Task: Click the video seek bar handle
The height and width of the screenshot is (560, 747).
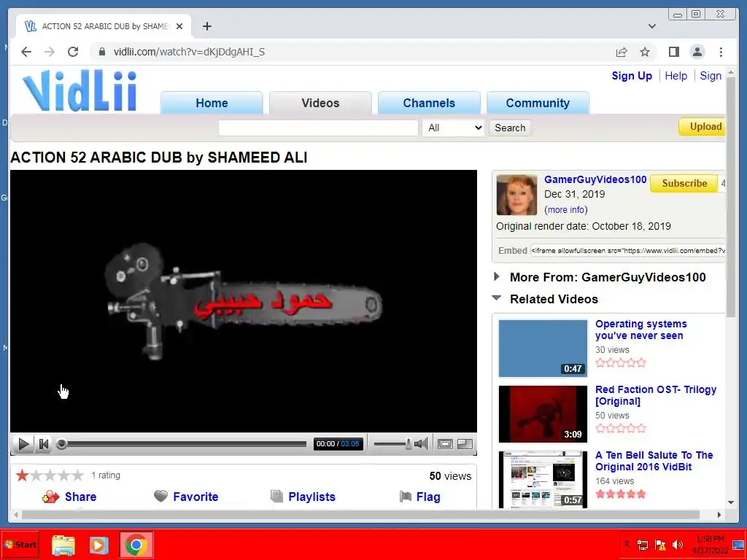Action: pyautogui.click(x=61, y=444)
